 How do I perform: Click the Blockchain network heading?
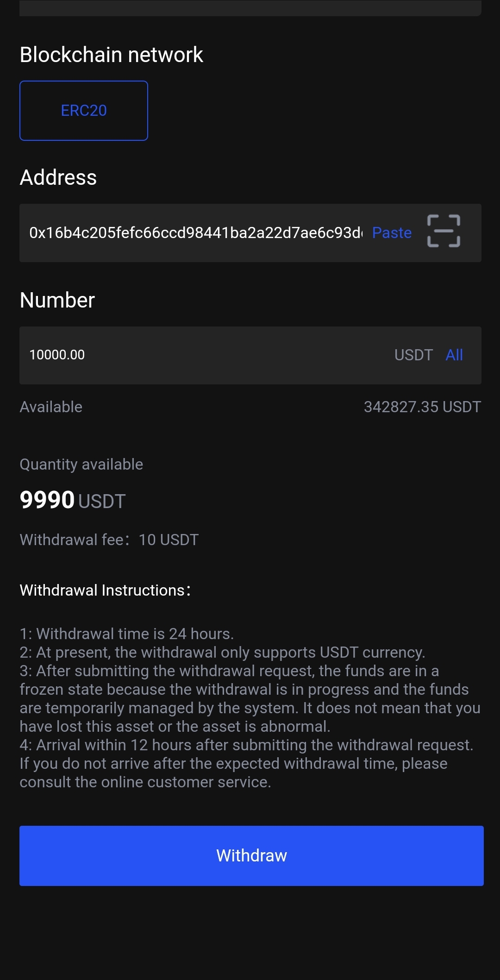tap(112, 55)
